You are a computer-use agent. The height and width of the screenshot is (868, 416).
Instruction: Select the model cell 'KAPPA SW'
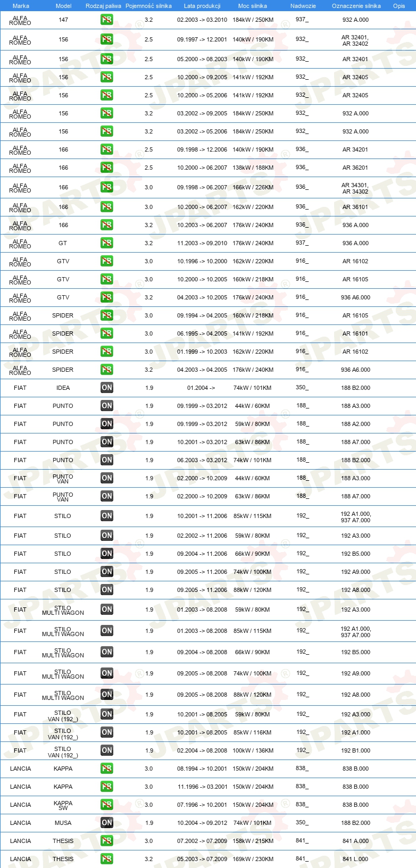pos(63,805)
